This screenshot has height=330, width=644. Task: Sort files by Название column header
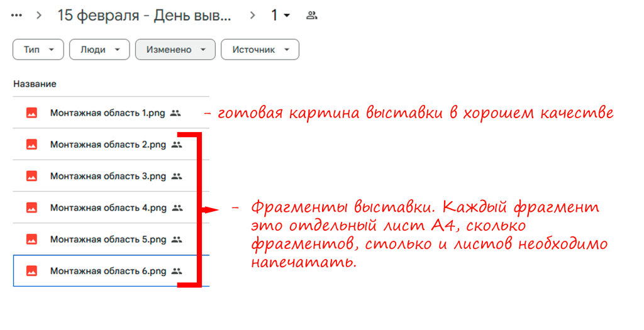(x=35, y=84)
